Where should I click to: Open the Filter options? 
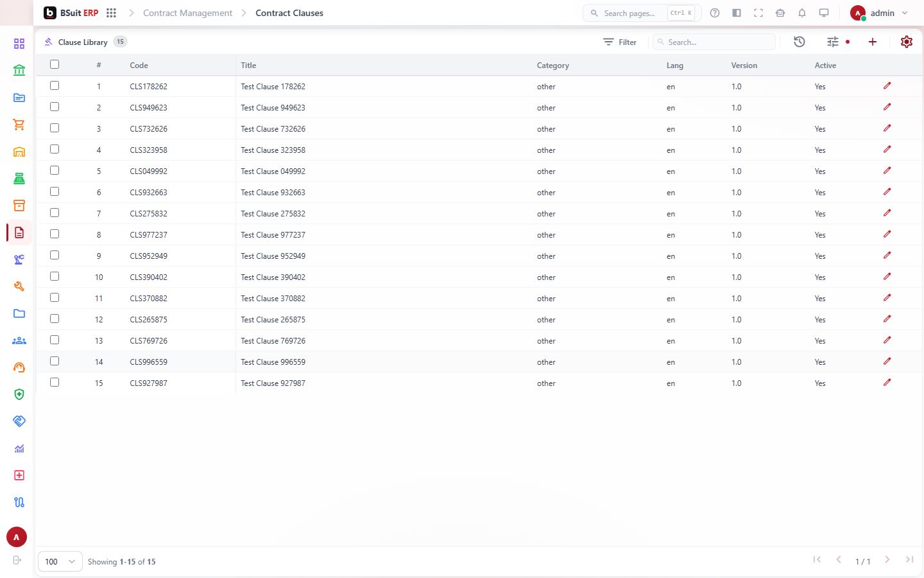pyautogui.click(x=620, y=42)
